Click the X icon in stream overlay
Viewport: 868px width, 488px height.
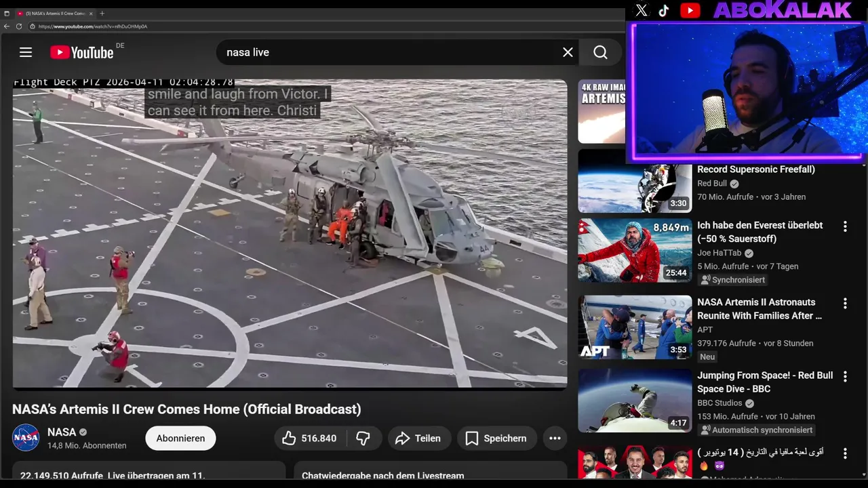click(x=642, y=10)
